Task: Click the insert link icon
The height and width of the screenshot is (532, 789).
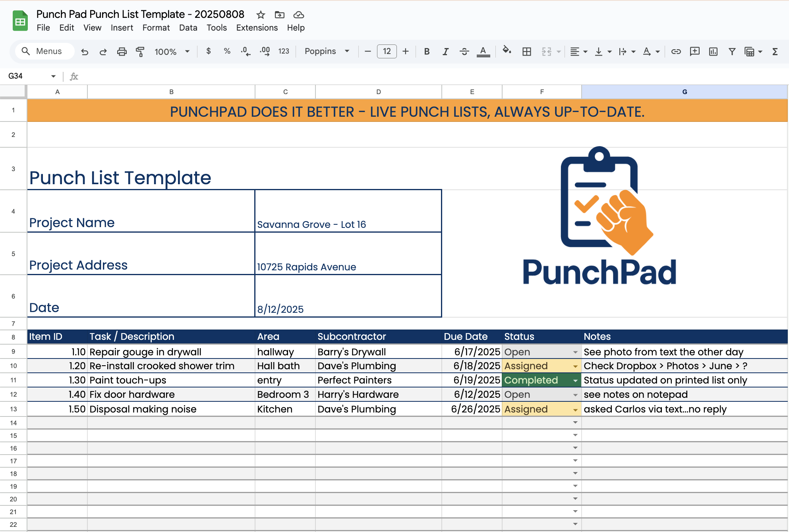Action: click(676, 52)
